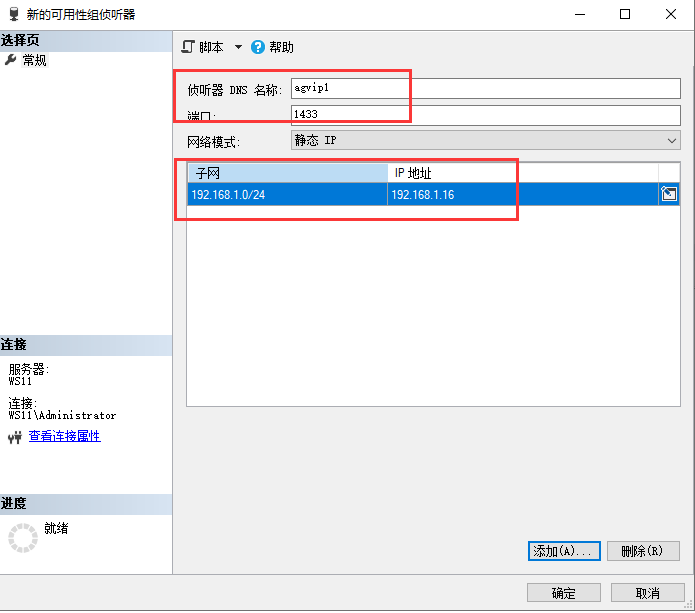The width and height of the screenshot is (695, 613).
Task: Click into the 端口 port field
Action: coord(485,115)
